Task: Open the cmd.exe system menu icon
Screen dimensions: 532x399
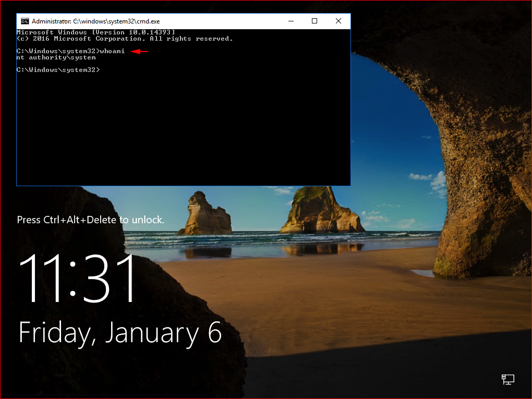Action: (x=25, y=21)
